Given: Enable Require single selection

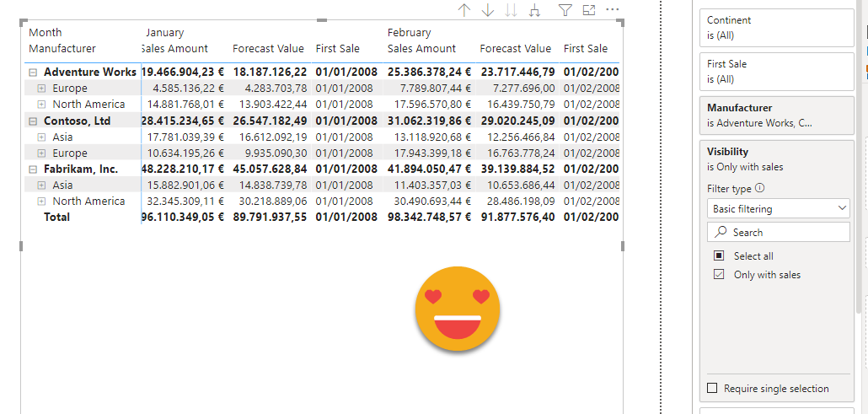Looking at the screenshot, I should click(x=713, y=389).
